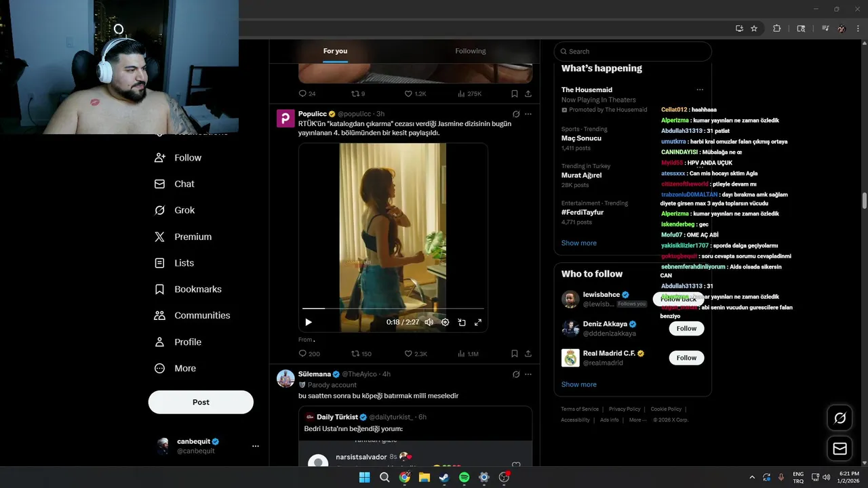
Task: Like the top post with 1.2K likes
Action: pos(416,94)
